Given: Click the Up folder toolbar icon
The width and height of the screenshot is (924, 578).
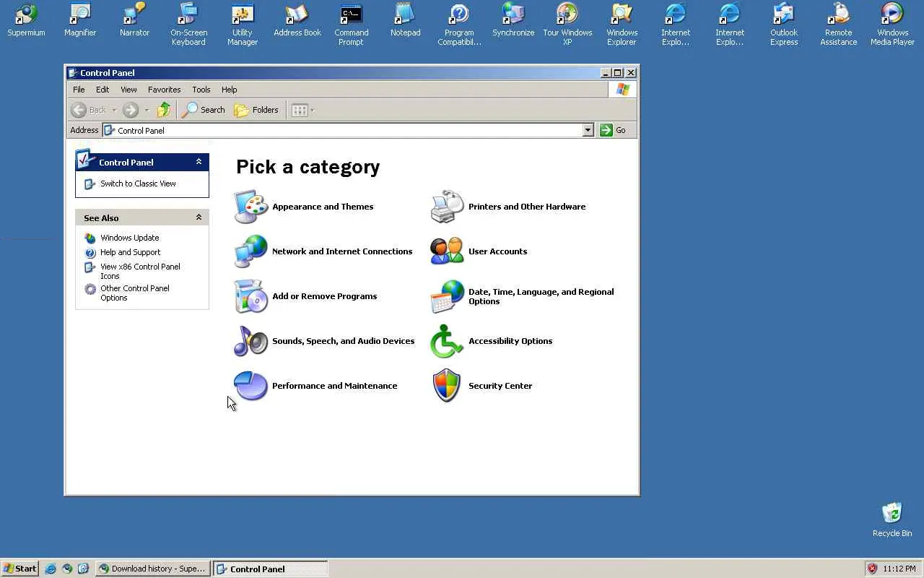Looking at the screenshot, I should tap(164, 110).
